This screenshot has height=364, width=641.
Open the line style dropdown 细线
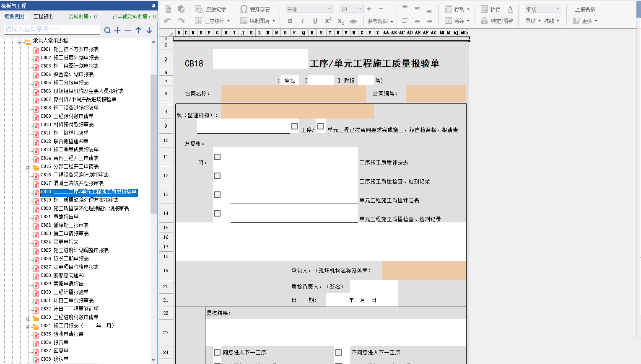[543, 9]
